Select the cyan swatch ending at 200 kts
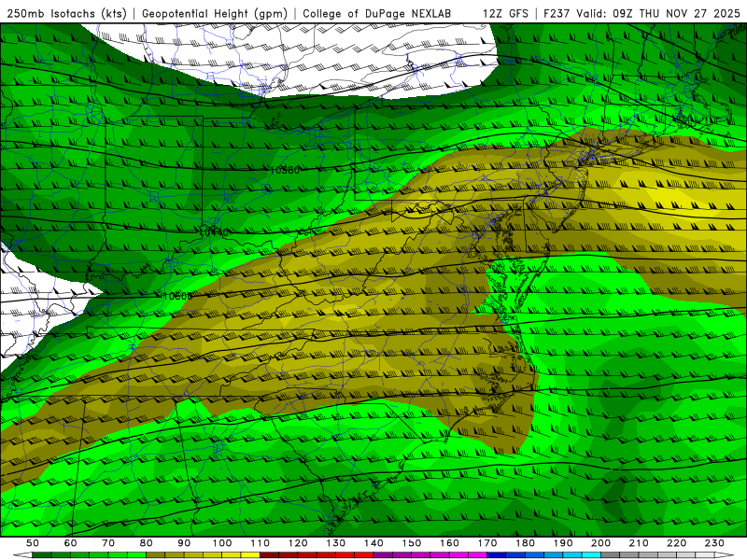This screenshot has height=560, width=747. [592, 555]
